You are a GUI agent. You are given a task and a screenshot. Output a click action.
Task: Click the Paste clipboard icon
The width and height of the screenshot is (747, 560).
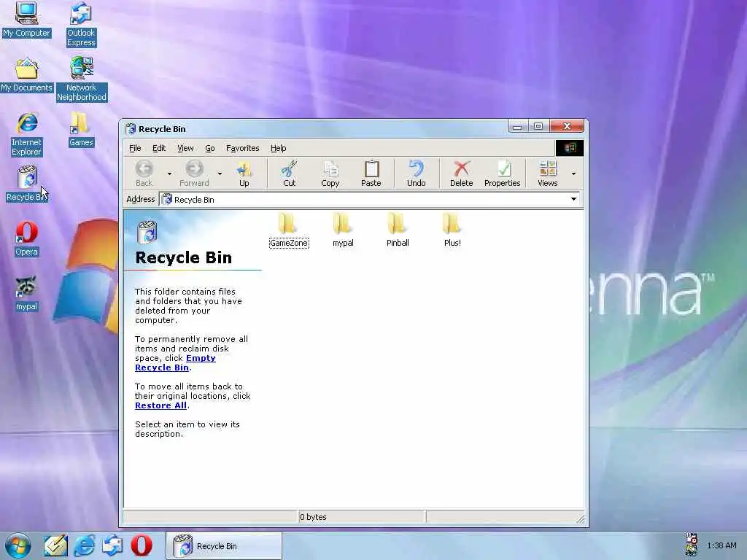pos(371,174)
